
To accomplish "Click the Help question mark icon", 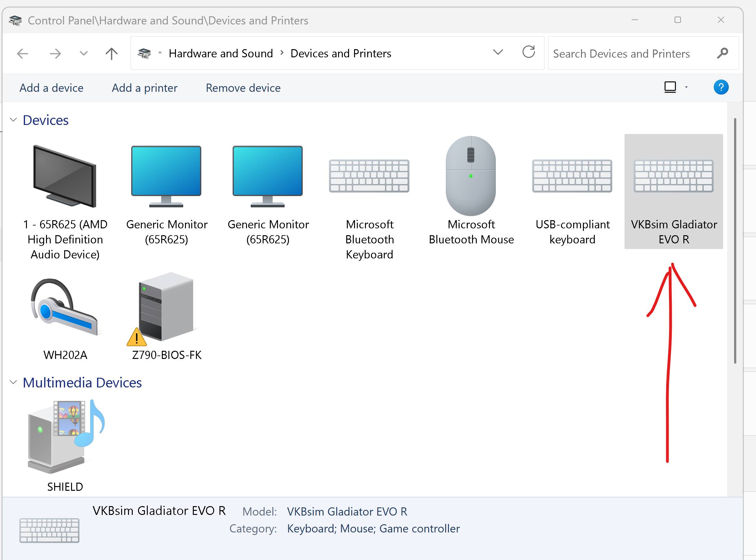I will (x=721, y=87).
